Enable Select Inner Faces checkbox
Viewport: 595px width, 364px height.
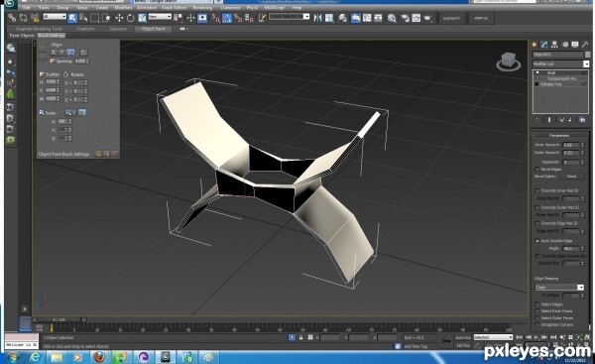(537, 311)
